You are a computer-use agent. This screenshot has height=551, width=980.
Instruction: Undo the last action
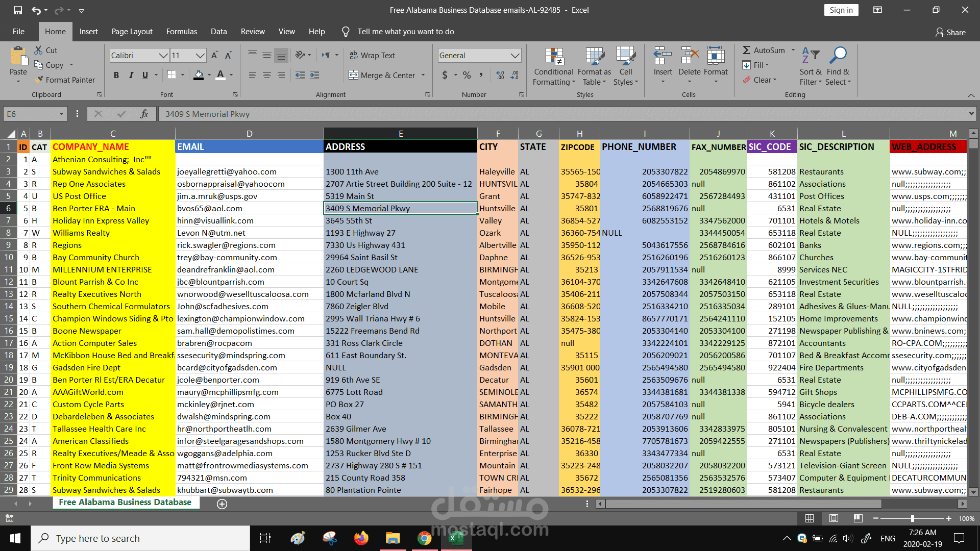click(x=36, y=10)
